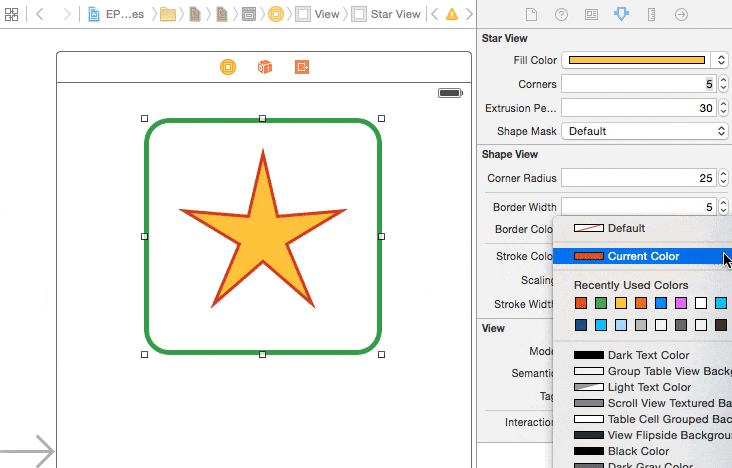Click the Corner Radius field

pos(638,178)
